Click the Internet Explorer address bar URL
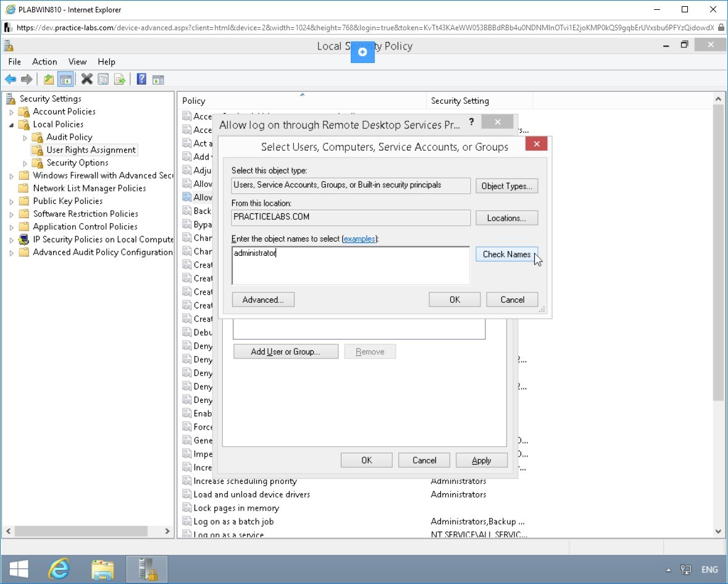 365,27
